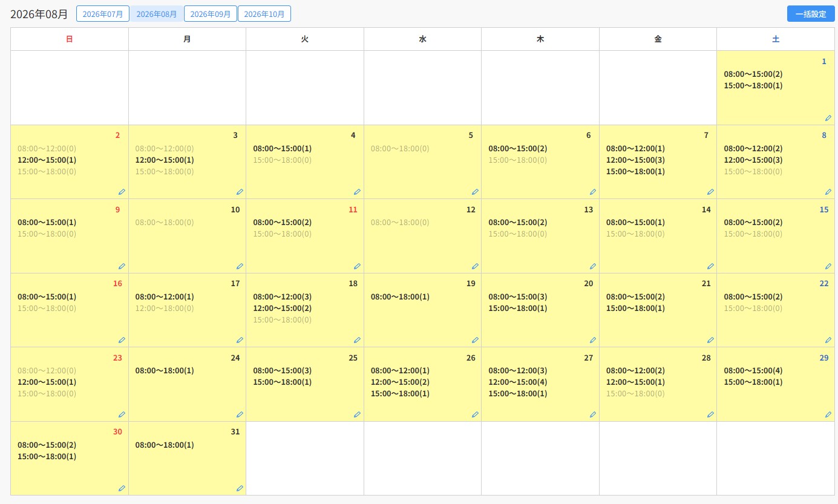Click the edit pencil icon on August 1
Viewport: 838px width, 504px height.
coord(828,118)
